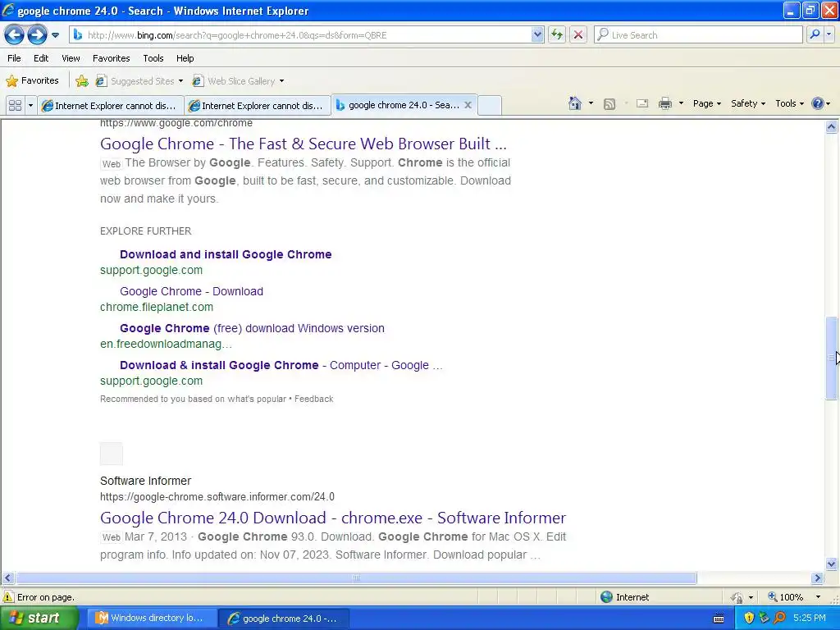Click the Feedback link under recommendations

(313, 399)
